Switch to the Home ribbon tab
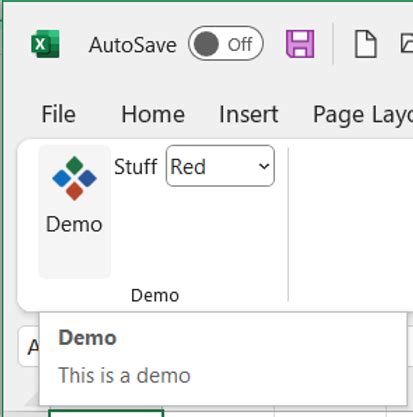This screenshot has height=417, width=413. point(153,114)
